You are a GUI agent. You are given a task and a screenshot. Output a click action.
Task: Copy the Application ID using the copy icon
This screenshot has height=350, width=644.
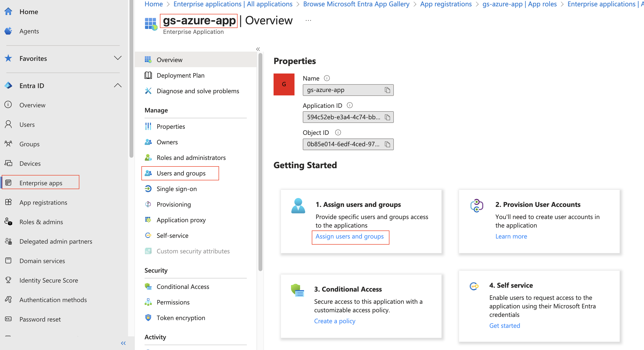point(387,117)
